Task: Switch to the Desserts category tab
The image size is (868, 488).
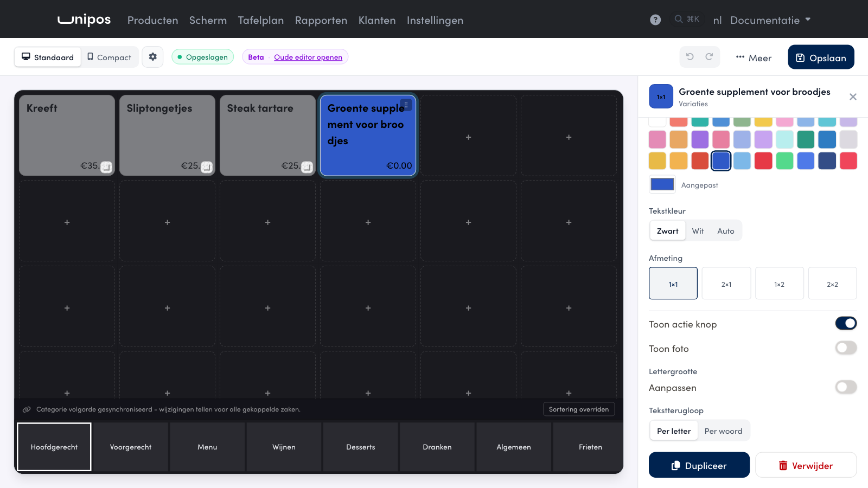Action: click(x=361, y=447)
